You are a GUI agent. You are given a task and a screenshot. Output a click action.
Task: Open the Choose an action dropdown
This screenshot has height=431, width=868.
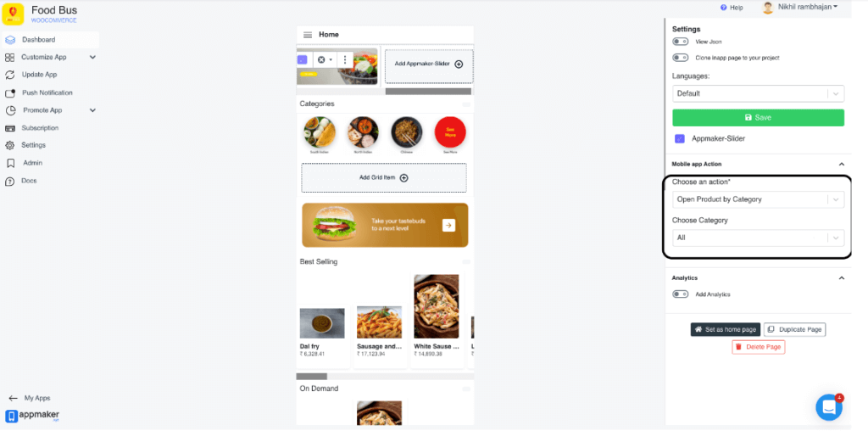pos(758,199)
